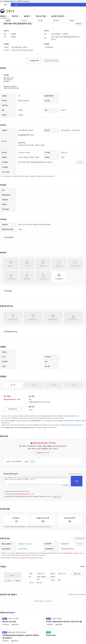Open the 식품 품질관리(HACCP) posting
Image resolution: width=86 pixels, height=644 pixels.
point(21,637)
